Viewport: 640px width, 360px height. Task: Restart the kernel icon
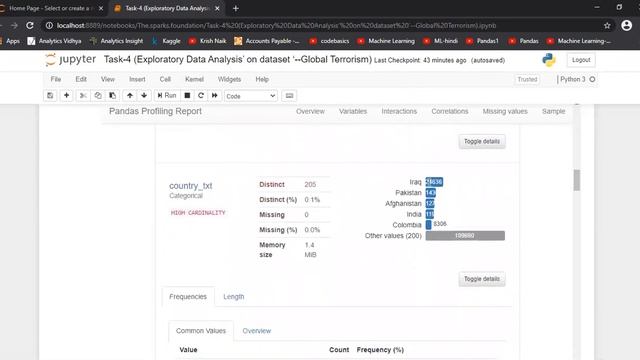tap(201, 96)
